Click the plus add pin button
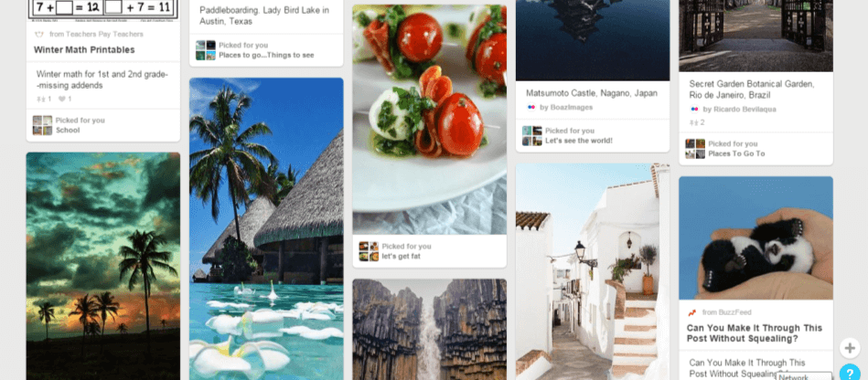 click(x=850, y=348)
